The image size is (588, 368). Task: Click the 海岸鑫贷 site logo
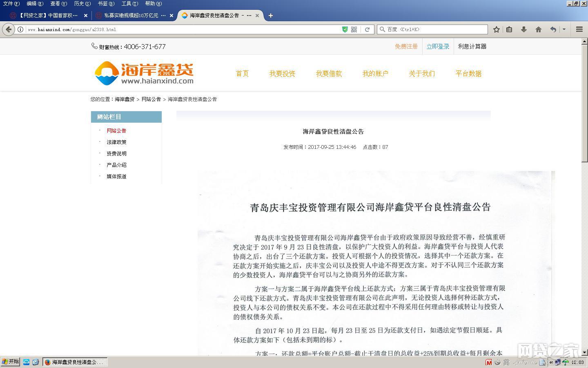(144, 73)
